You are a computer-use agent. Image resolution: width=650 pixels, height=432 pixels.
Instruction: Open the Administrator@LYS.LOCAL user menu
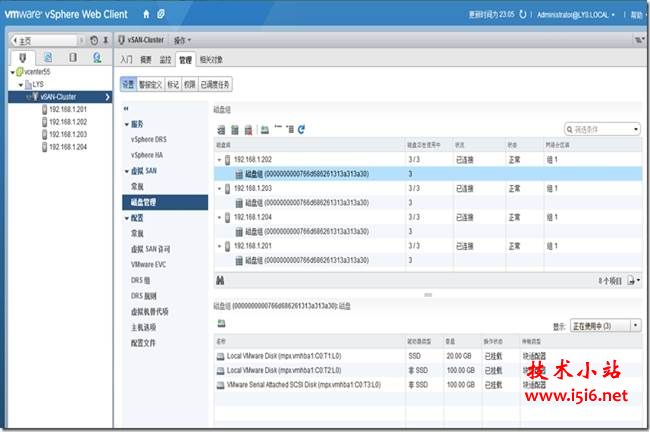[576, 15]
